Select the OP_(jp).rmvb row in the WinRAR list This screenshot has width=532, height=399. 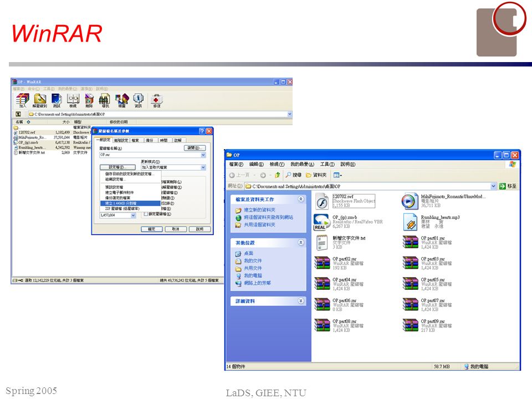tap(51, 142)
